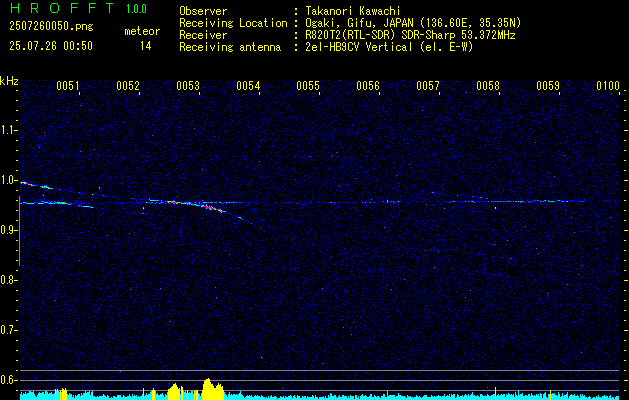Screen dimensions: 629x400
Task: Click time marker 0051
Action: pos(67,85)
